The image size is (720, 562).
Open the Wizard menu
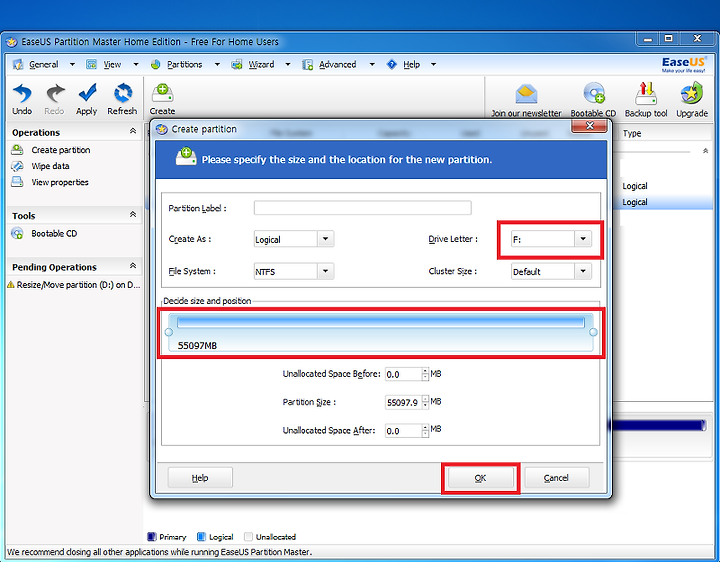pyautogui.click(x=261, y=64)
